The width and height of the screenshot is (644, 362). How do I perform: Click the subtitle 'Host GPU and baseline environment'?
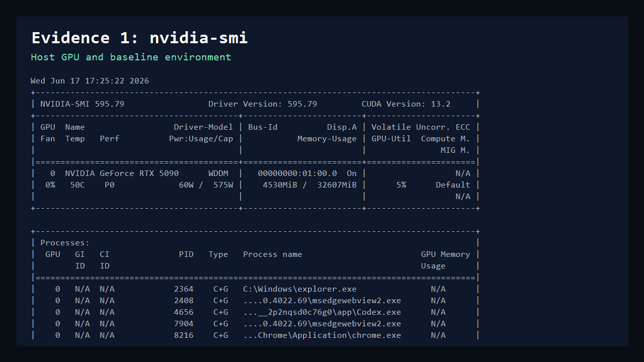(x=131, y=57)
